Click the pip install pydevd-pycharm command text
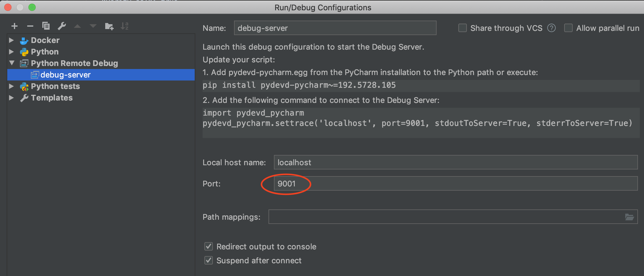This screenshot has height=276, width=644. [299, 85]
